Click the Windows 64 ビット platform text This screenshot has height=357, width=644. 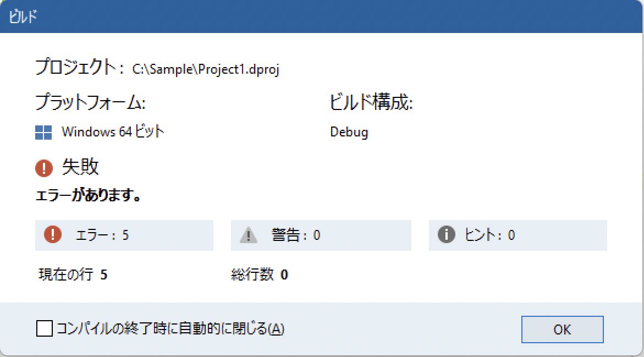click(113, 132)
